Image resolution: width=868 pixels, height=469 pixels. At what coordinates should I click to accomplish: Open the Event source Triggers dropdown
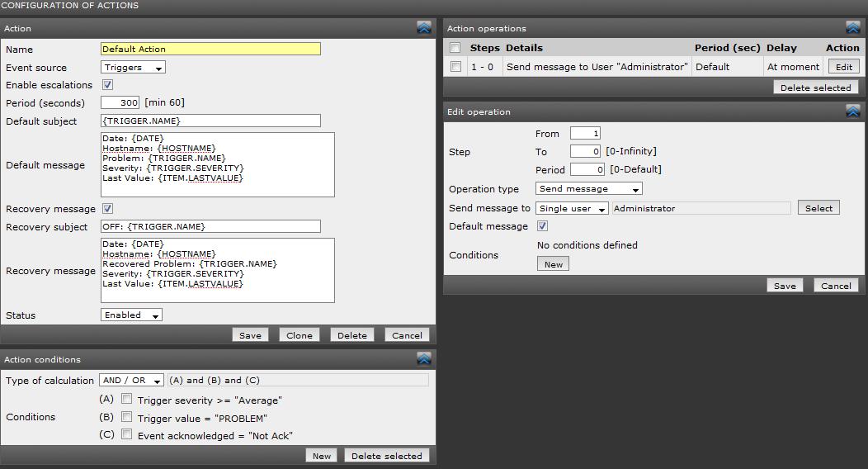tap(133, 68)
